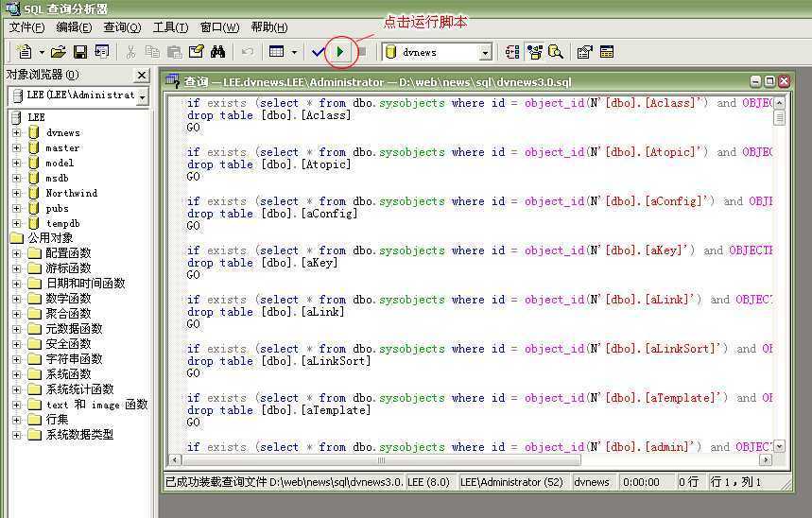Select the 数学函数 folder
Image resolution: width=812 pixels, height=518 pixels.
point(68,299)
